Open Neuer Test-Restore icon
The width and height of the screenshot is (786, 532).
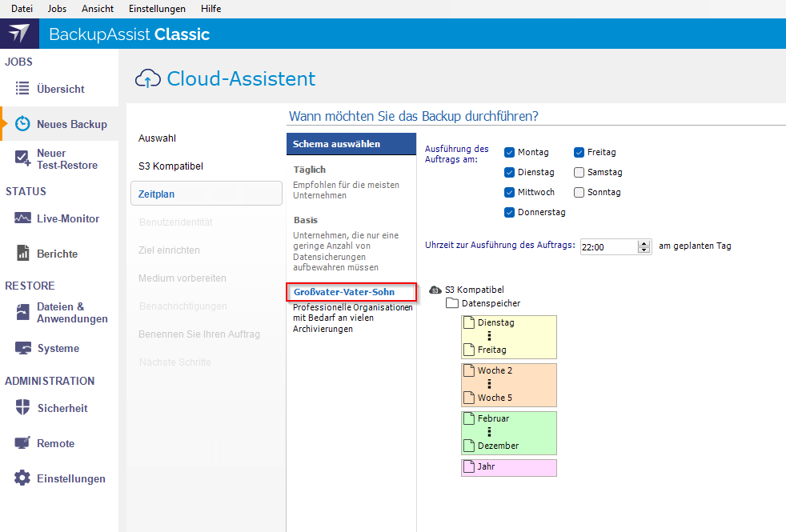(22, 158)
